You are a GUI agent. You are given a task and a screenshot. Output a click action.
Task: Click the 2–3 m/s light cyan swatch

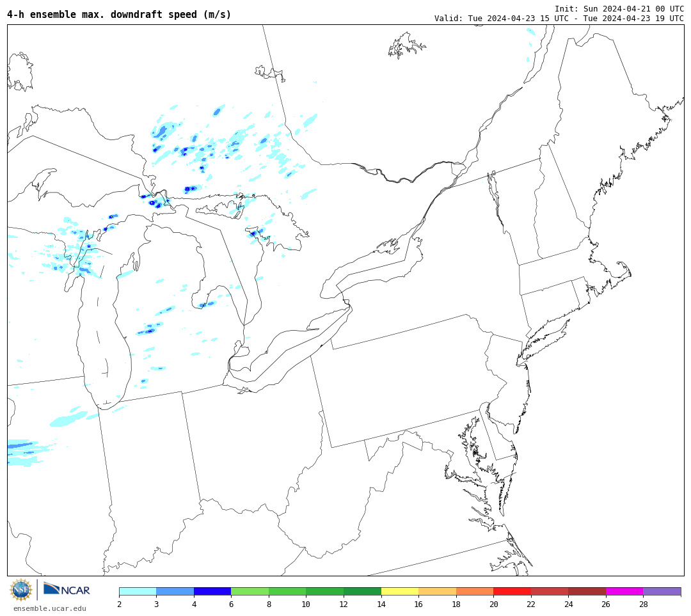(x=138, y=591)
